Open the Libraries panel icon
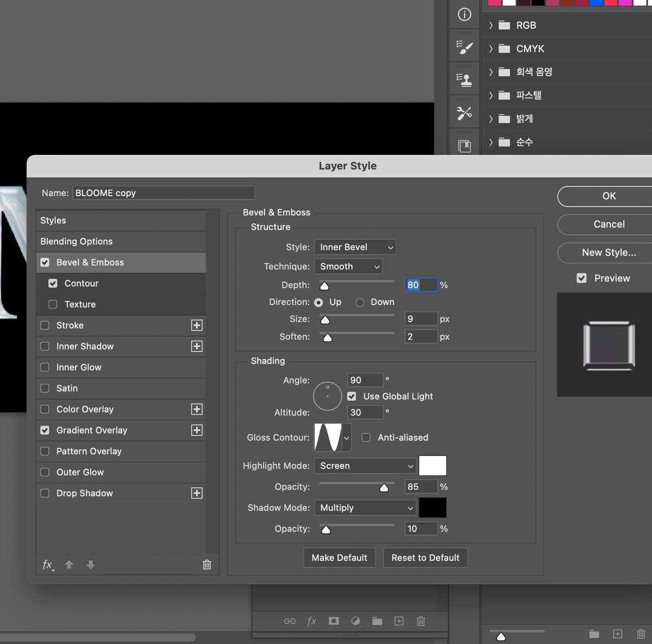The image size is (652, 644). tap(465, 146)
